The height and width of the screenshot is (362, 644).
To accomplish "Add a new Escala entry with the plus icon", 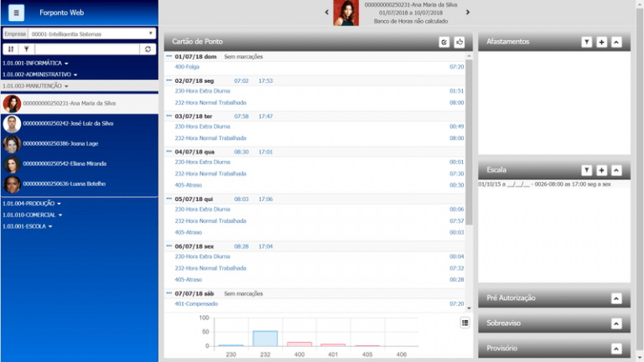I will click(x=601, y=170).
